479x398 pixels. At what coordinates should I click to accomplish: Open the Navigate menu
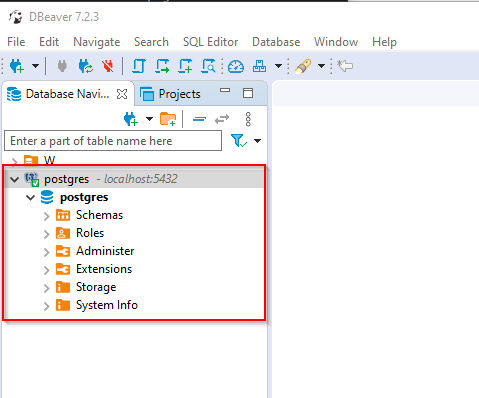97,42
